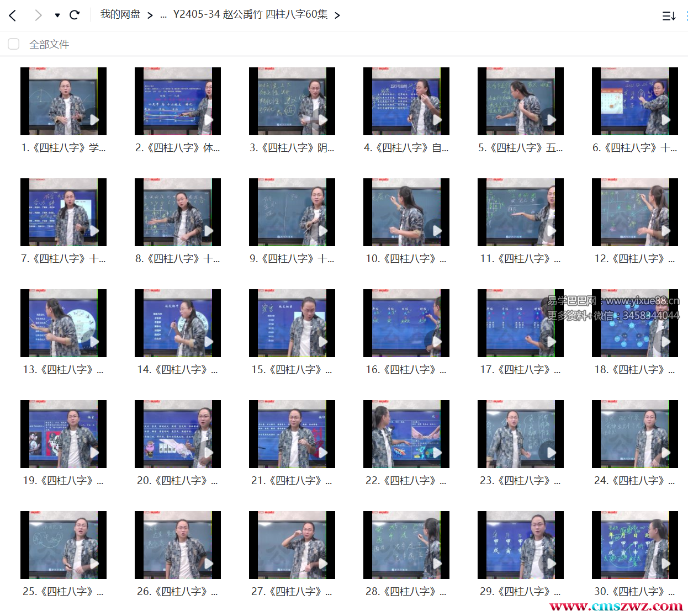Click file label 28.《四柱八字》
This screenshot has width=688, height=616.
[x=405, y=592]
